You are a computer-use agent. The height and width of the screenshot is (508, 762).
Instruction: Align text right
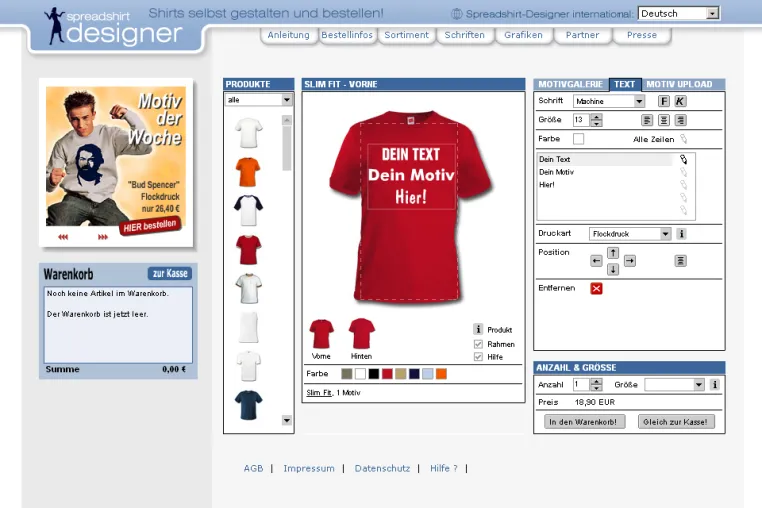point(681,120)
